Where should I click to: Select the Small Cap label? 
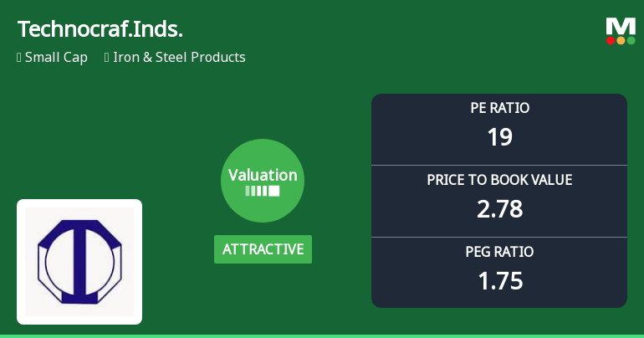pyautogui.click(x=56, y=58)
